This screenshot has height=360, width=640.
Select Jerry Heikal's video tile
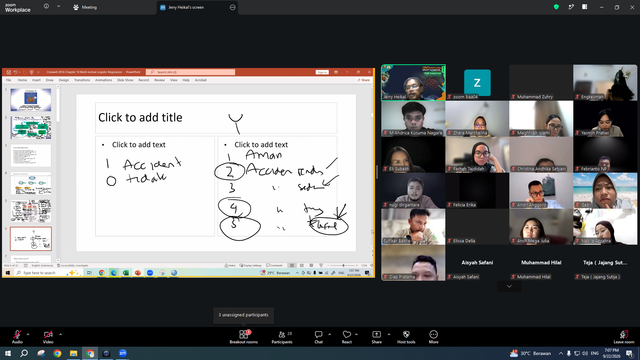[413, 82]
